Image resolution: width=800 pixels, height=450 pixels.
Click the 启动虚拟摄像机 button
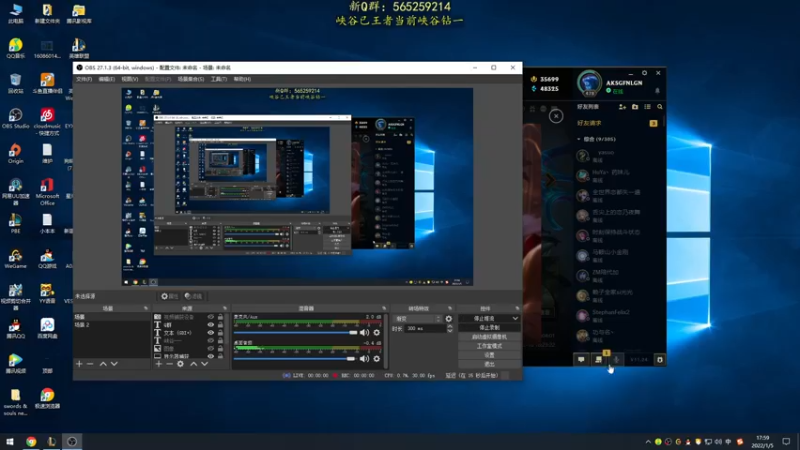[489, 337]
